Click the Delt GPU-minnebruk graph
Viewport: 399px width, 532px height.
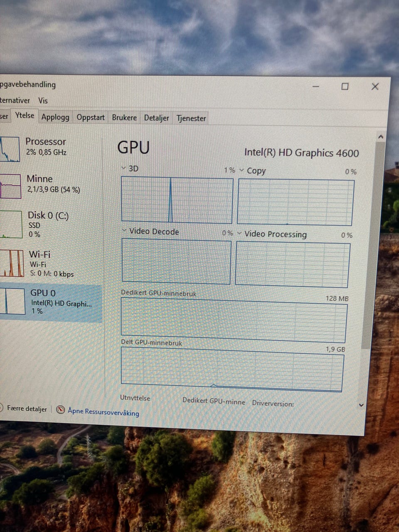point(232,369)
